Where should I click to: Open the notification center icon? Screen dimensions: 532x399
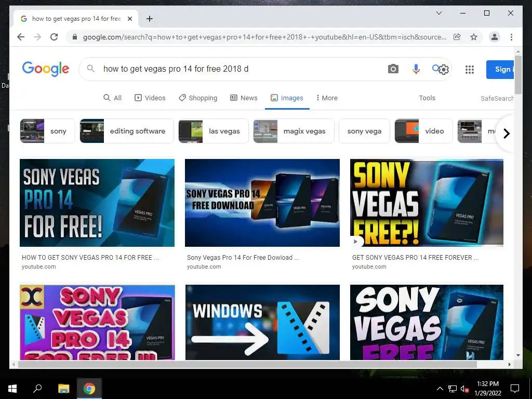pos(515,389)
